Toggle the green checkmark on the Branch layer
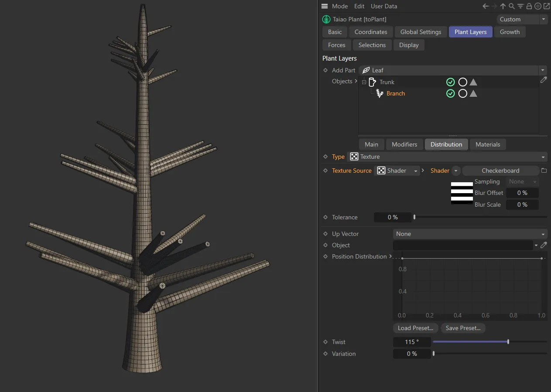The width and height of the screenshot is (551, 392). click(x=451, y=93)
